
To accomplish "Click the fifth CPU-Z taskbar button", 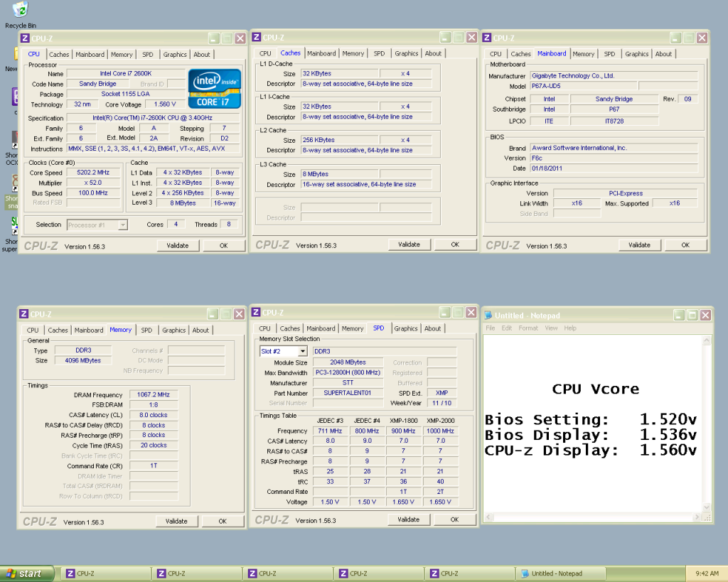I will pos(469,573).
